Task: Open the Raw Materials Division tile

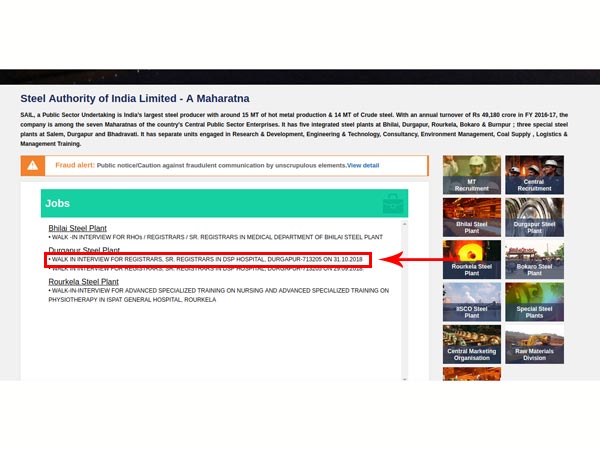Action: pyautogui.click(x=534, y=344)
